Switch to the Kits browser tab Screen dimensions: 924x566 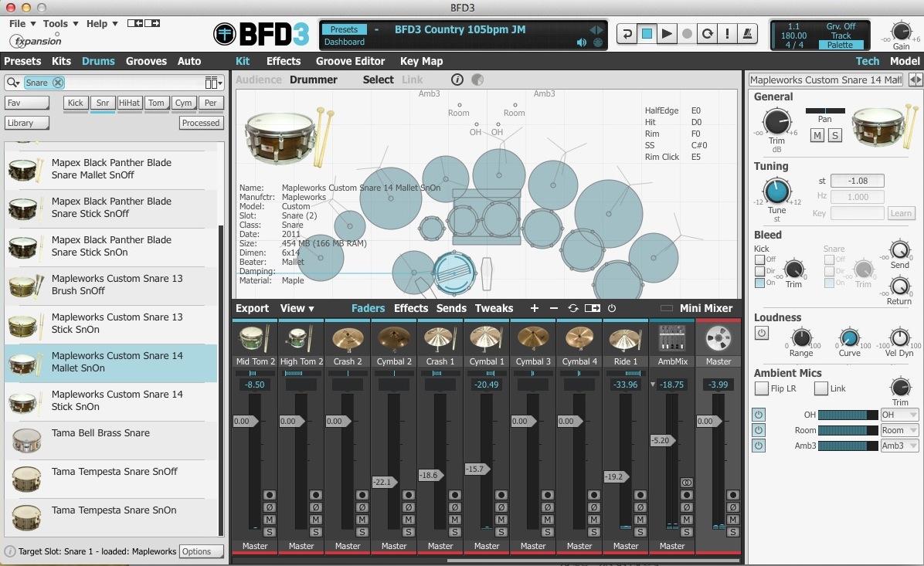click(61, 61)
